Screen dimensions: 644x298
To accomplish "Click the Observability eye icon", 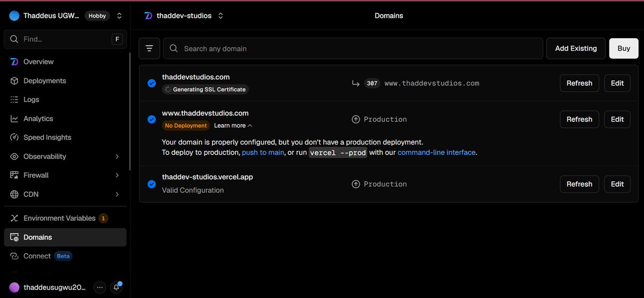I will tap(14, 156).
